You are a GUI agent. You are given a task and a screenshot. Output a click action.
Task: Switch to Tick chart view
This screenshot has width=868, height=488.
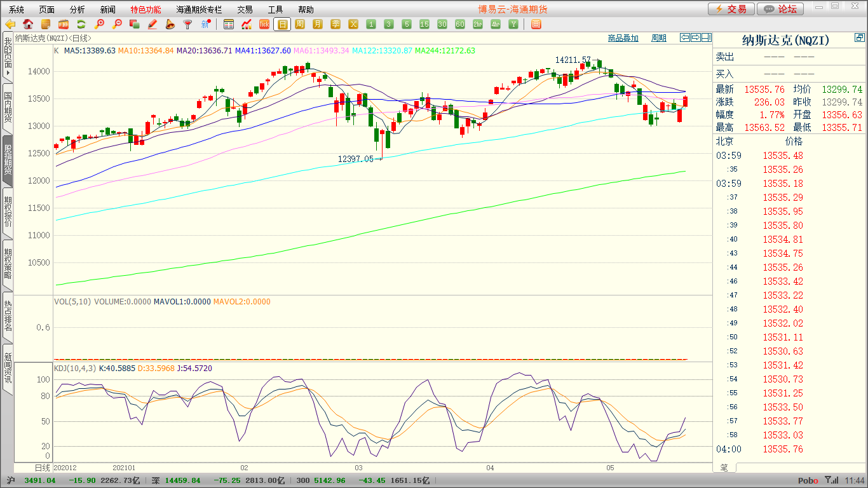click(264, 24)
